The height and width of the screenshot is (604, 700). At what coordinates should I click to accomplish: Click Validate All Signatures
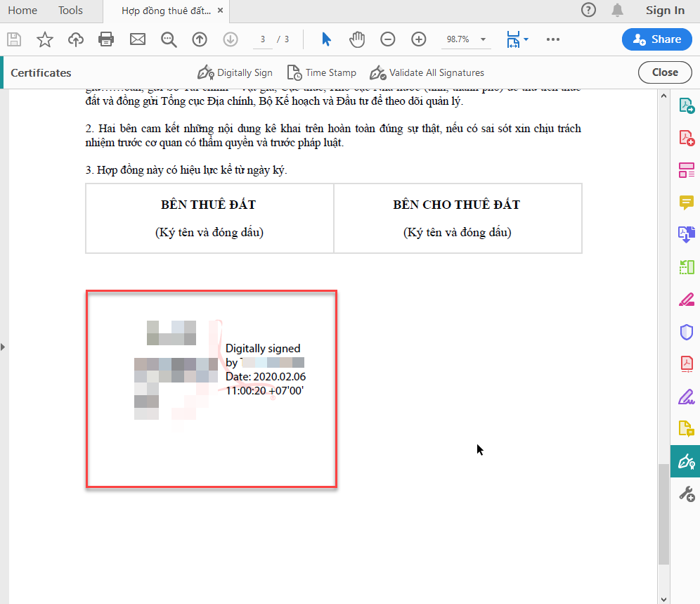427,72
